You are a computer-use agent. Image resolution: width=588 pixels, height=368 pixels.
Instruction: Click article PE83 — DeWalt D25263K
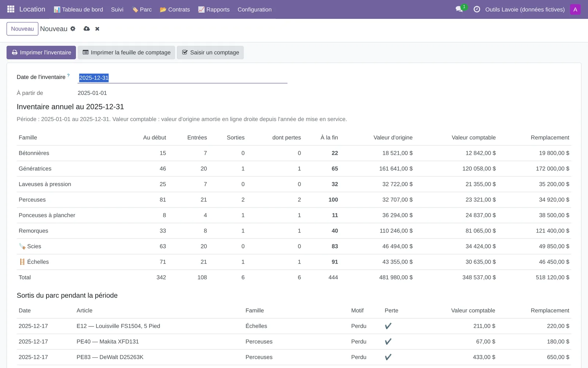point(110,357)
